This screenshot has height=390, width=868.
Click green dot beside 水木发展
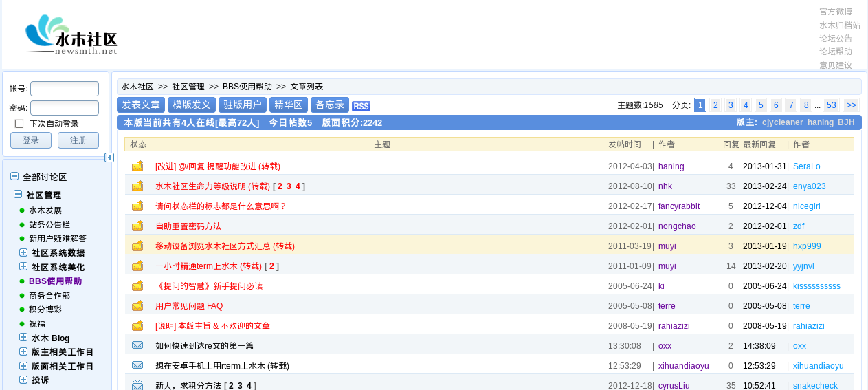pyautogui.click(x=22, y=210)
